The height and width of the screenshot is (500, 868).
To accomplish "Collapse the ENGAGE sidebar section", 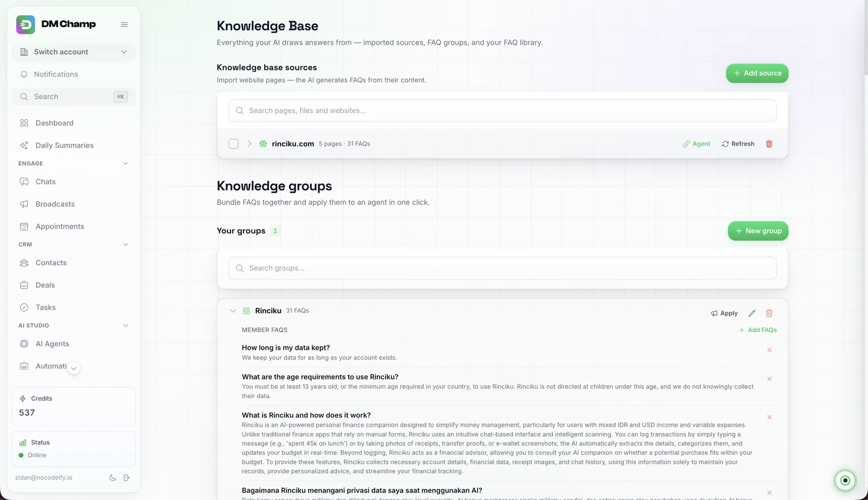I will (126, 163).
